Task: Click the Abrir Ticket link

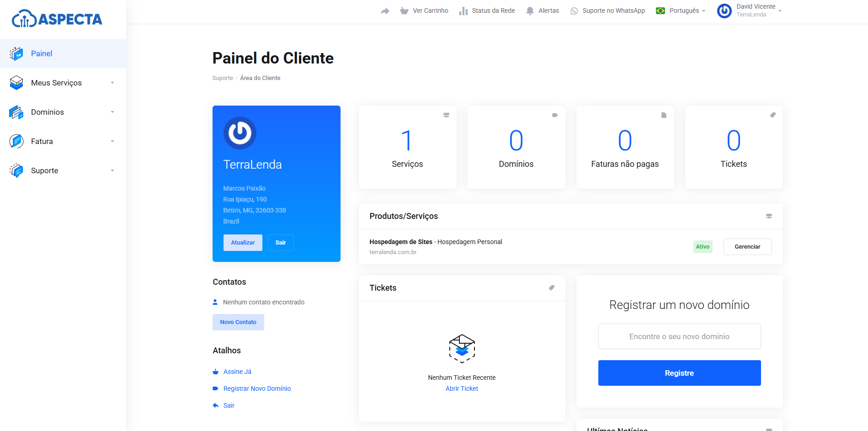Action: coord(462,388)
